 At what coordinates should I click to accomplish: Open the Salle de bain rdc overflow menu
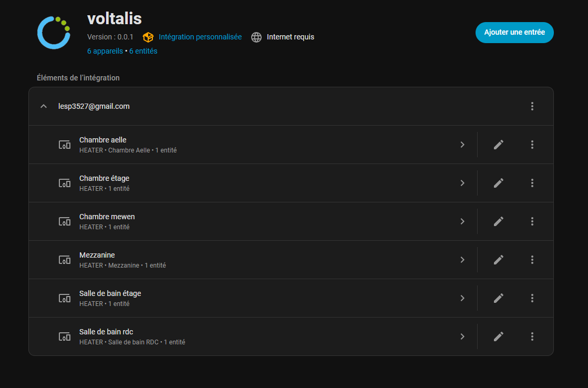point(532,336)
